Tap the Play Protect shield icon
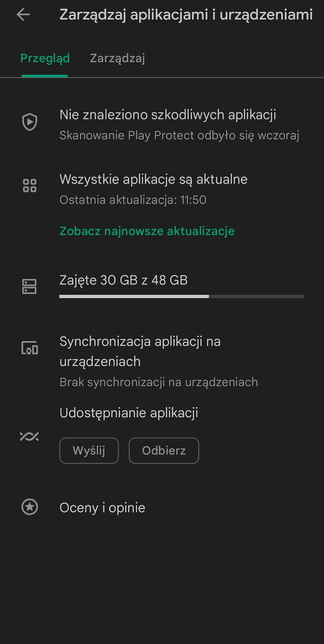The image size is (324, 644). pos(29,122)
